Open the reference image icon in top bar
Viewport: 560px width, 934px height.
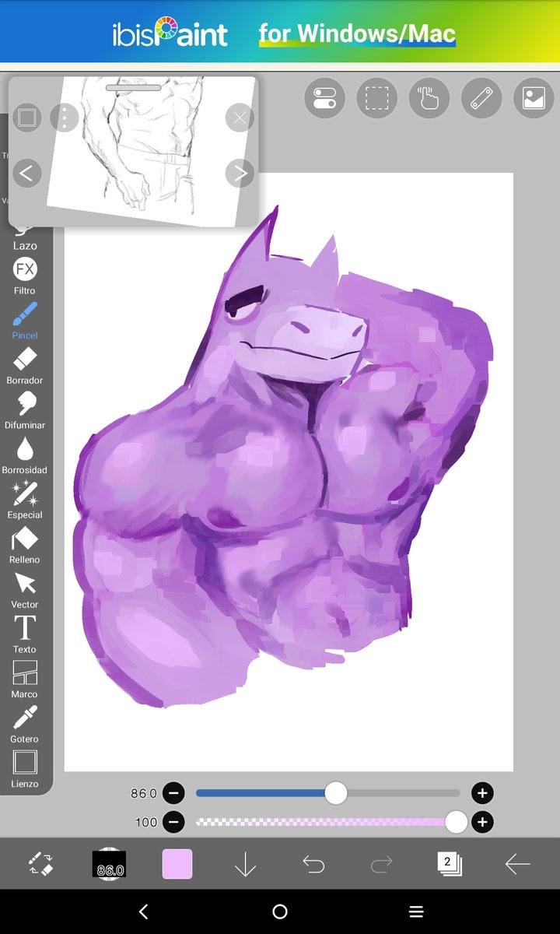tap(534, 98)
